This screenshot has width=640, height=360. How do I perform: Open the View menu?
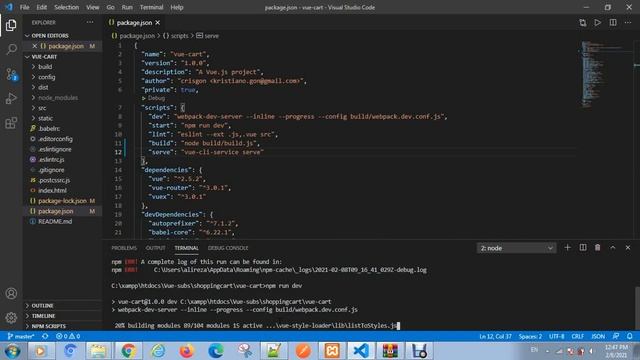93,7
